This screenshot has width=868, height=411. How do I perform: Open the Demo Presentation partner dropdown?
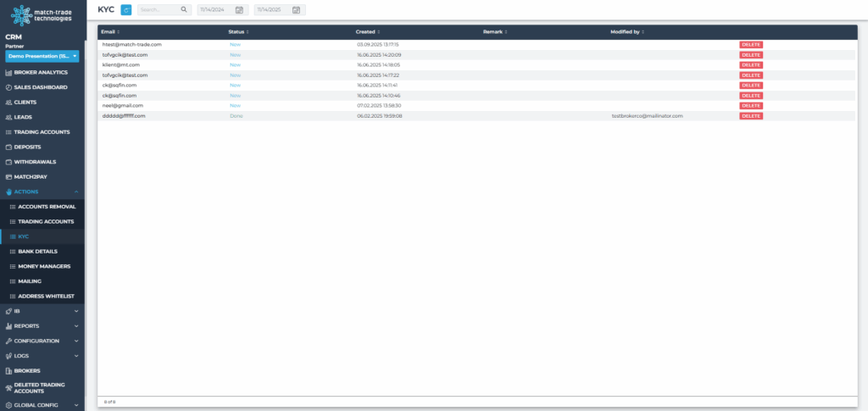[42, 56]
